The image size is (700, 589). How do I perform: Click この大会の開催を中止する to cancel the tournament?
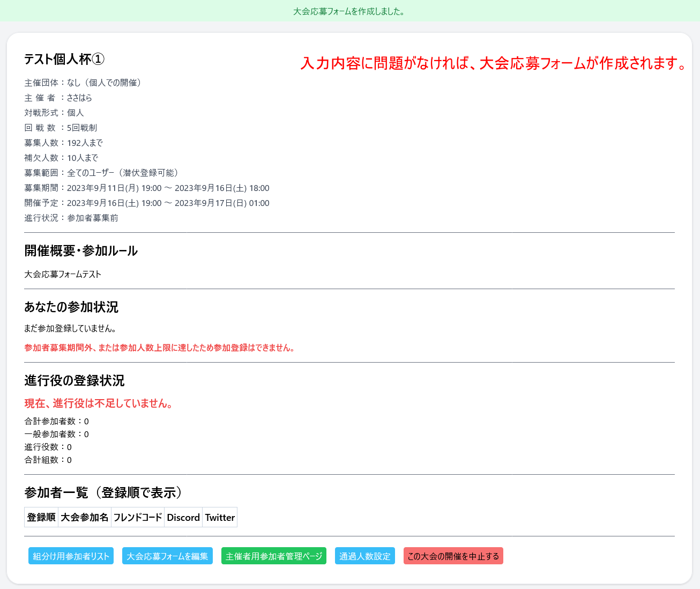453,556
